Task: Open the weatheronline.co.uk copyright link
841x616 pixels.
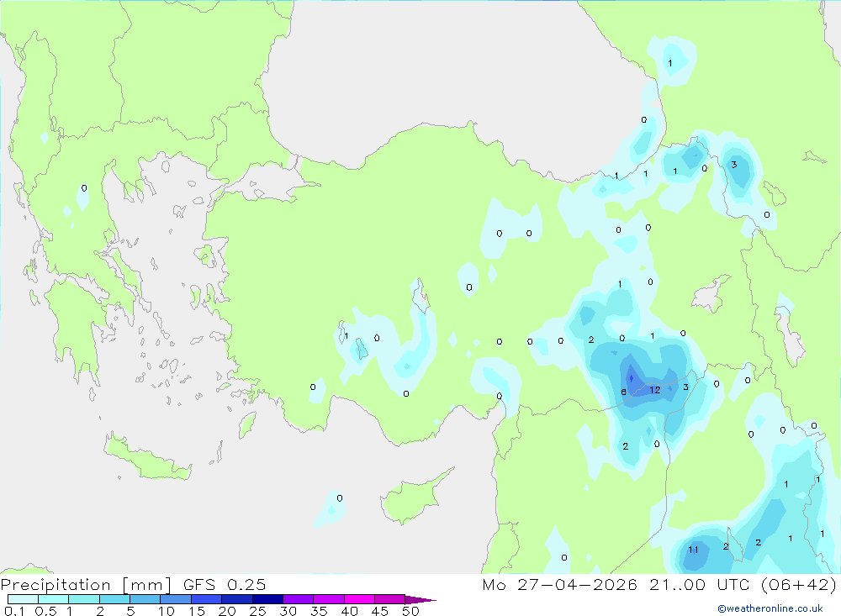Action: click(770, 608)
